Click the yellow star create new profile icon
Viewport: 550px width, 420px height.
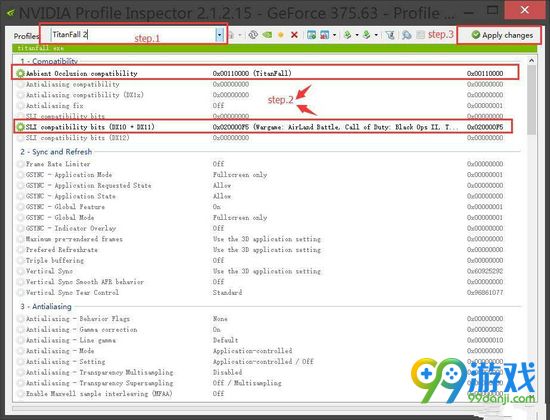pyautogui.click(x=281, y=35)
